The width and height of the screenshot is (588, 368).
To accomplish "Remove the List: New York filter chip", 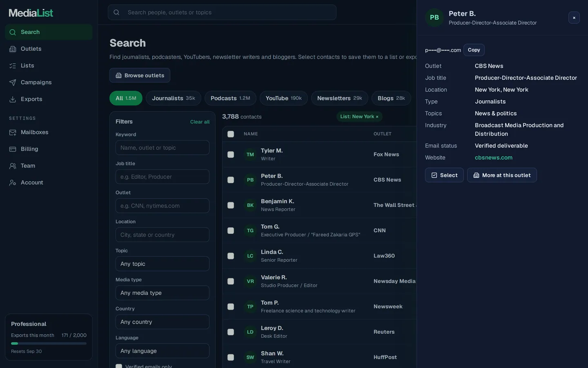I will [x=377, y=117].
